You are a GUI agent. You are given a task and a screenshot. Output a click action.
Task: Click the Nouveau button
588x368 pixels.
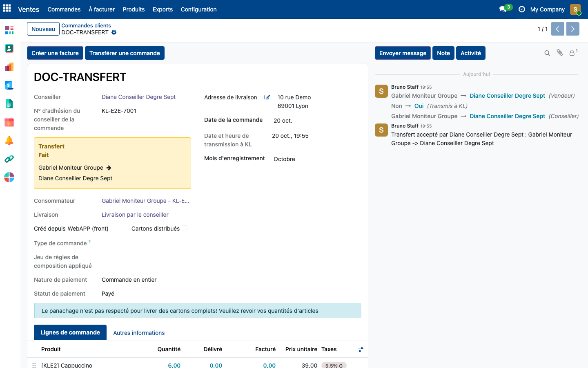click(43, 29)
